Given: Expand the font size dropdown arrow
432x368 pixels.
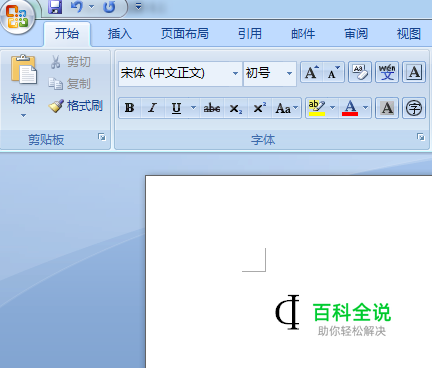Looking at the screenshot, I should pyautogui.click(x=289, y=73).
